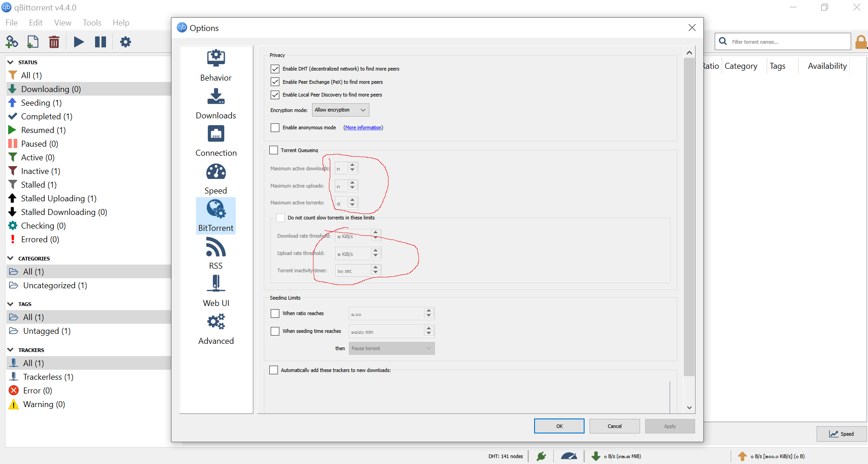Collapse CATEGORIES section
The height and width of the screenshot is (464, 868).
(10, 258)
